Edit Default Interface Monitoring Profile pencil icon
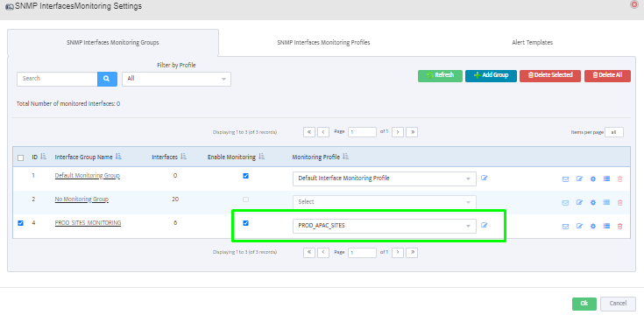This screenshot has width=644, height=315. pos(485,178)
